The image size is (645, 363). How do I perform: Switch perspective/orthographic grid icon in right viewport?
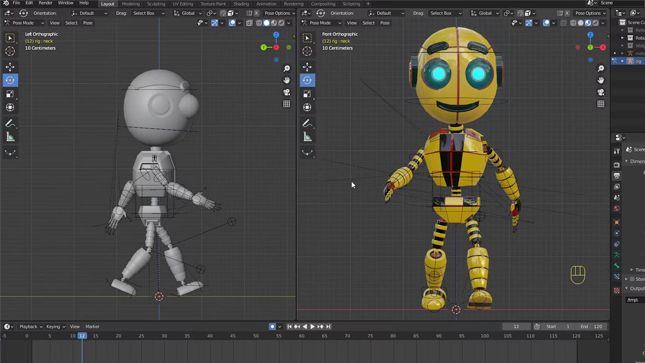click(x=601, y=104)
